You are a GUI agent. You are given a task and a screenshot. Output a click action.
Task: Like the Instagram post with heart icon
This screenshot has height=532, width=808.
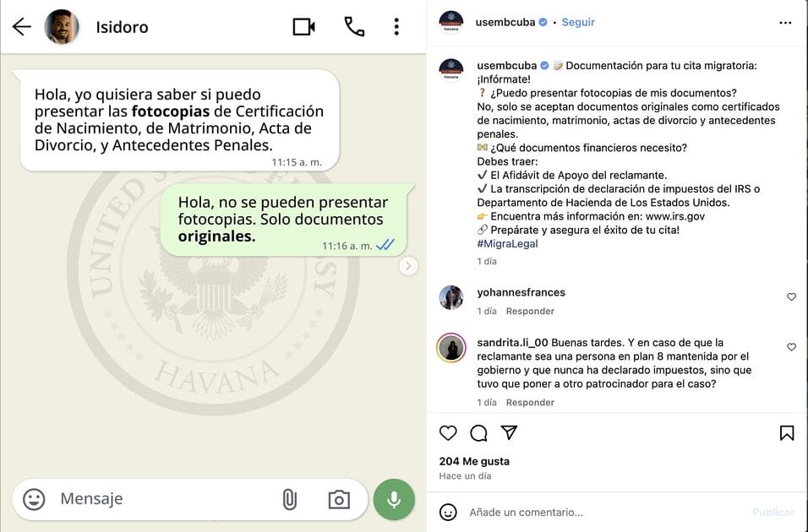[448, 433]
